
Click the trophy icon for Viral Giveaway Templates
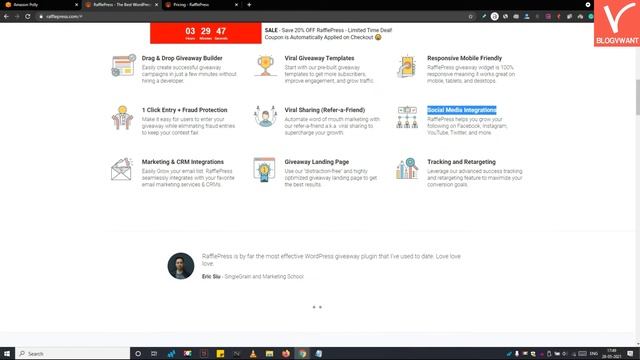(x=265, y=65)
